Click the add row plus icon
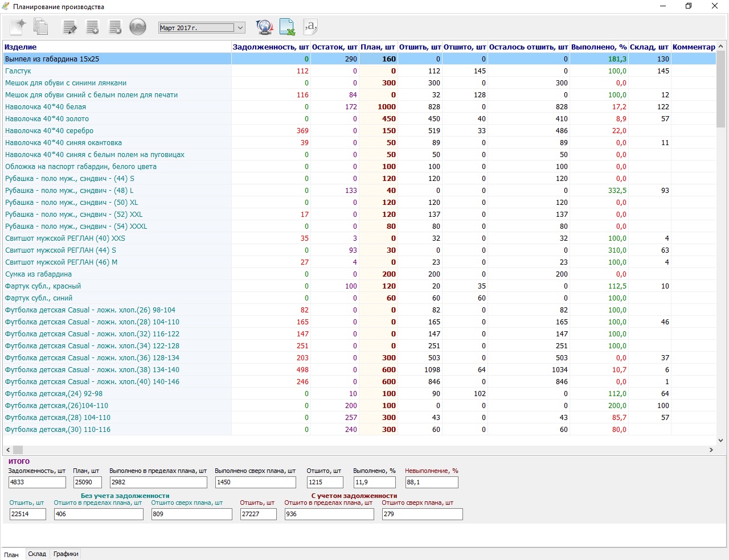This screenshot has width=729, height=560. [92, 27]
